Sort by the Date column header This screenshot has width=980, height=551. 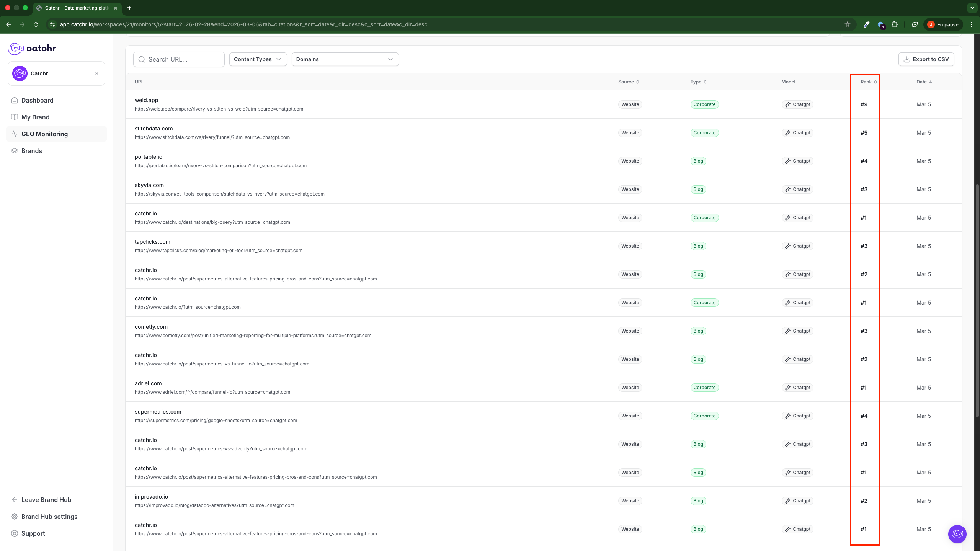pos(924,82)
